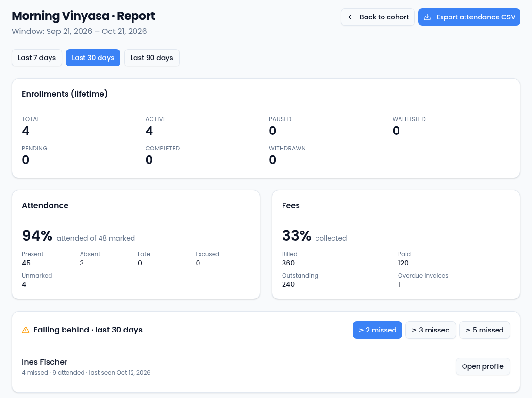
Task: Click the Present count 45
Action: [x=26, y=263]
